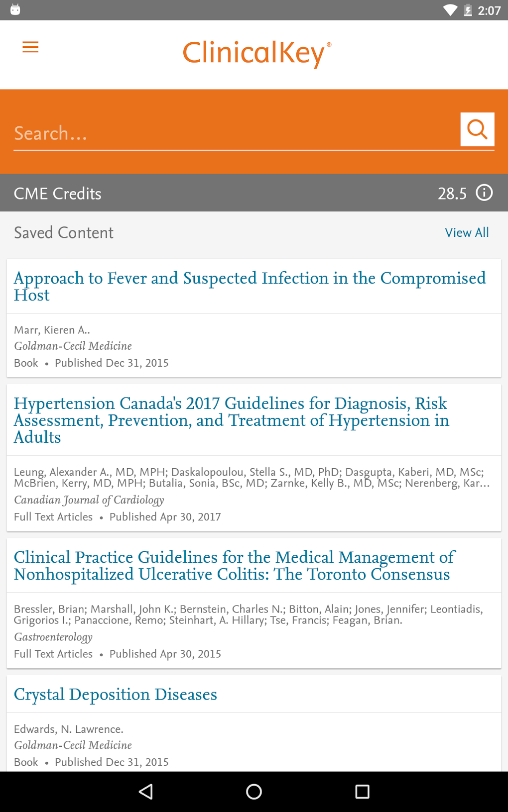
Task: Open the hamburger navigation menu
Action: pyautogui.click(x=30, y=47)
